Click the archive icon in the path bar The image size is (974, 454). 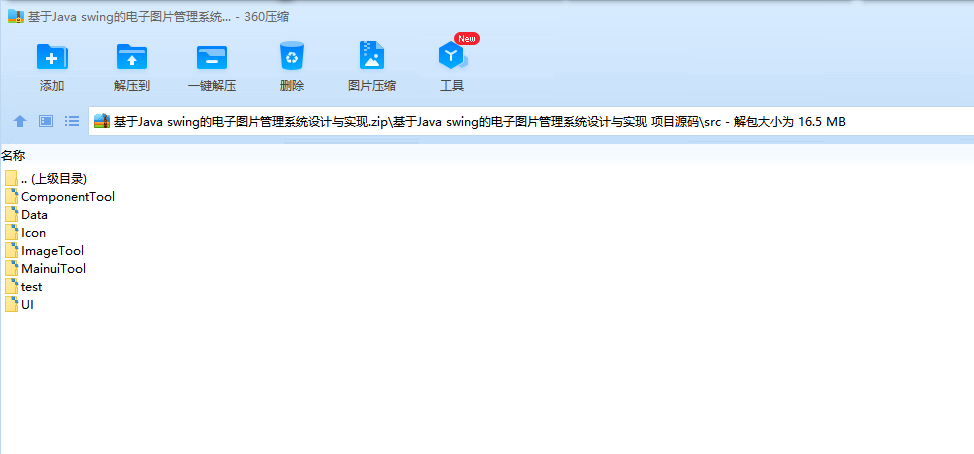(102, 121)
